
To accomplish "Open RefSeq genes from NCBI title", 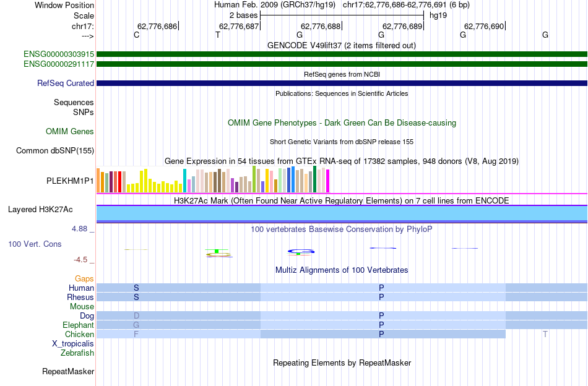I will point(342,75).
